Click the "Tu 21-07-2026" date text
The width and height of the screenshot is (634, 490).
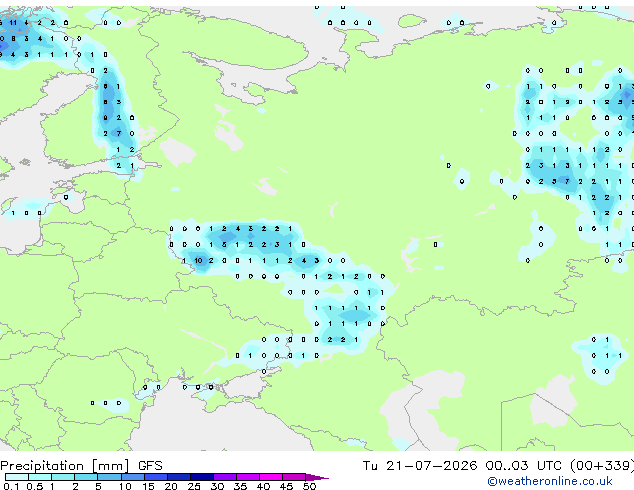click(420, 466)
